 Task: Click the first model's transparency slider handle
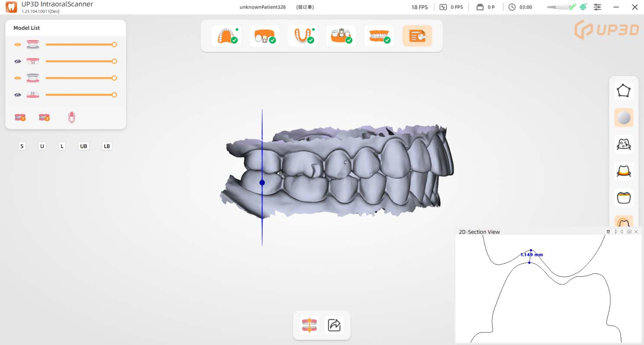point(114,45)
